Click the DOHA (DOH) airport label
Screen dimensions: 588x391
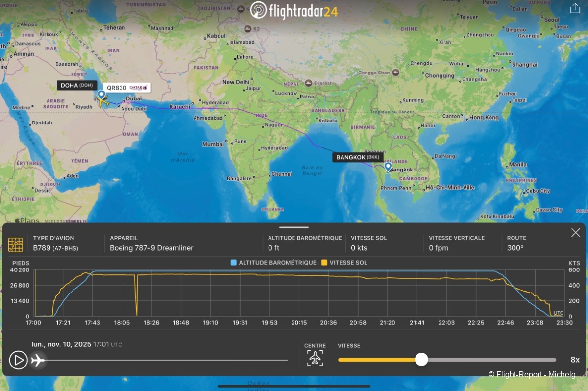tap(76, 85)
